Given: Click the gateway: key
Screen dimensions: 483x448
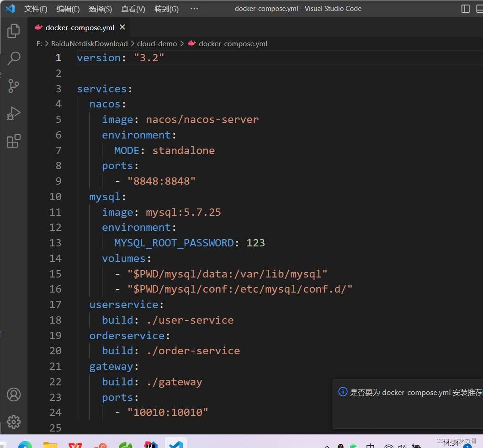Looking at the screenshot, I should (114, 366).
